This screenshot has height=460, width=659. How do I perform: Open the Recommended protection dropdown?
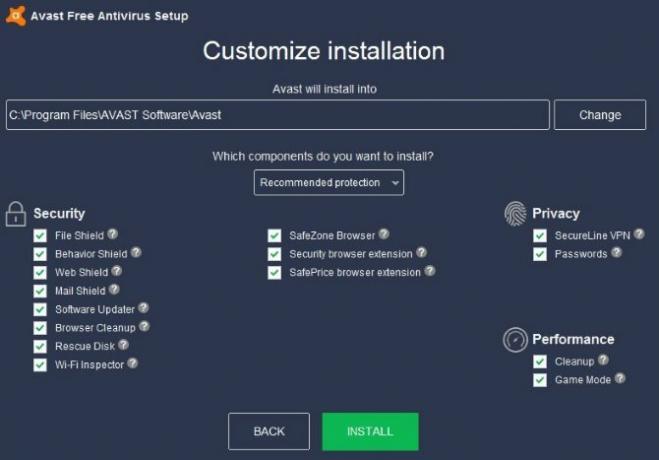coord(329,182)
